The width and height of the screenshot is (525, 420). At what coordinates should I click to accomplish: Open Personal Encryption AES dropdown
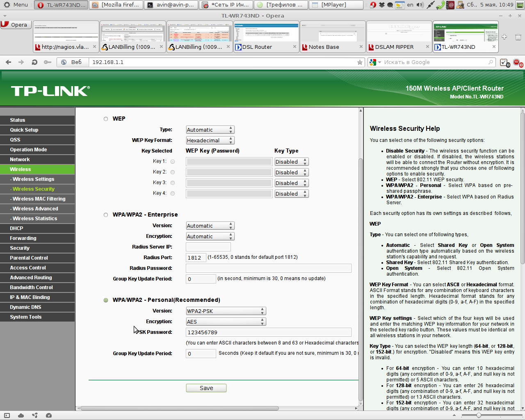coord(226,322)
